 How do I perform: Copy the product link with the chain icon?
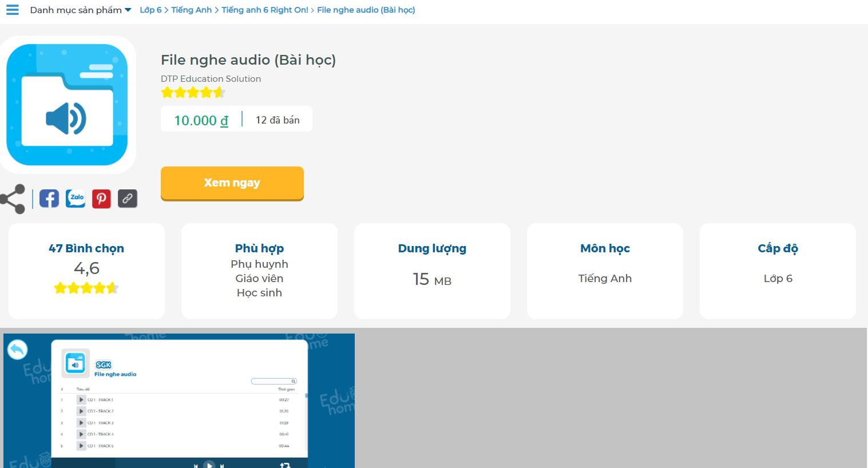[x=128, y=199]
